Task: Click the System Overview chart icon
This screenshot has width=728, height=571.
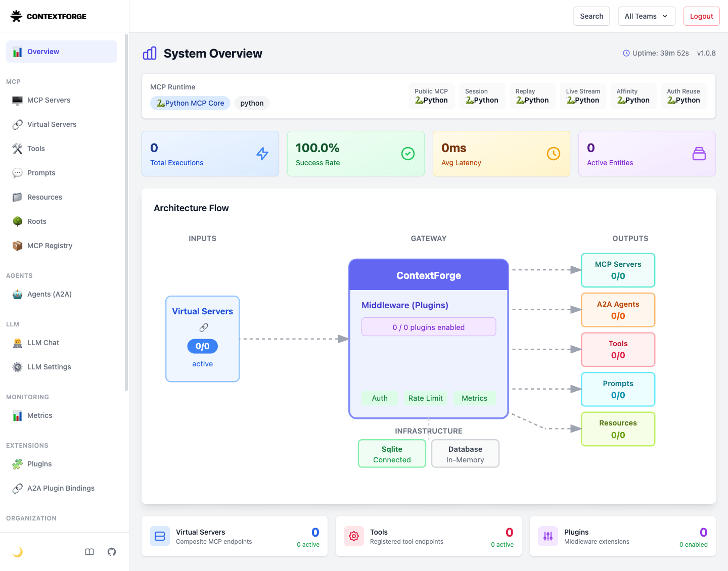Action: (150, 53)
